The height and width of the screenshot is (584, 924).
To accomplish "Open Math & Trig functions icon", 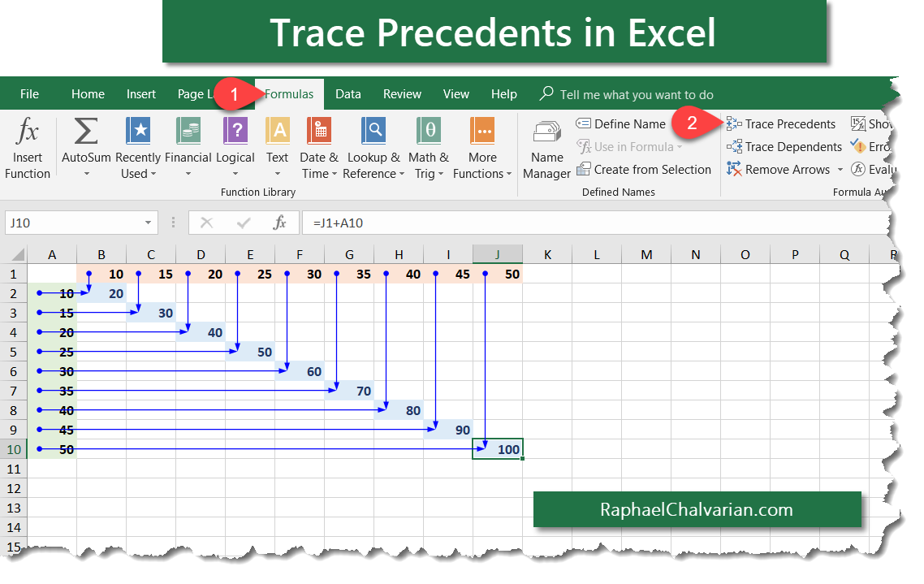I will pos(429,130).
